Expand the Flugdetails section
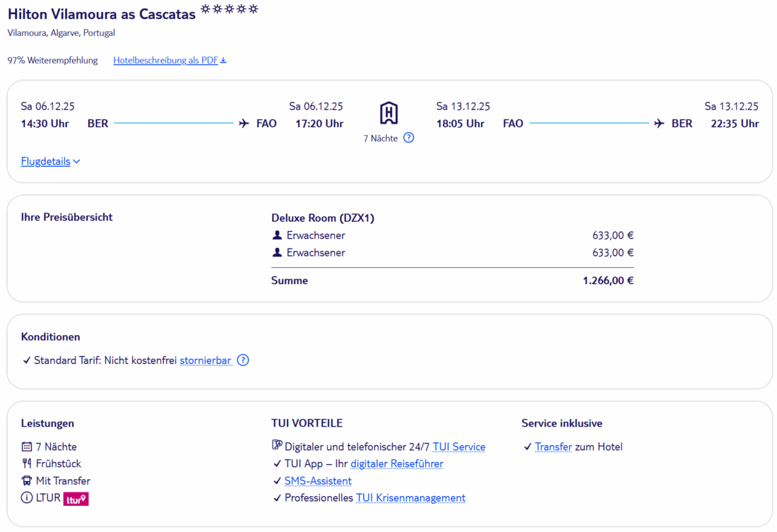The image size is (777, 532). tap(50, 162)
